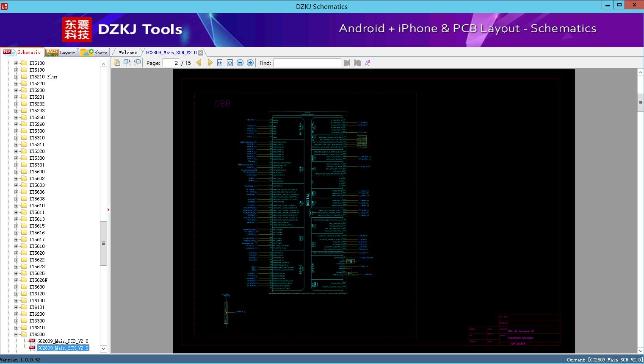Click the Find text field
Viewport: 644px width, 364px height.
307,63
